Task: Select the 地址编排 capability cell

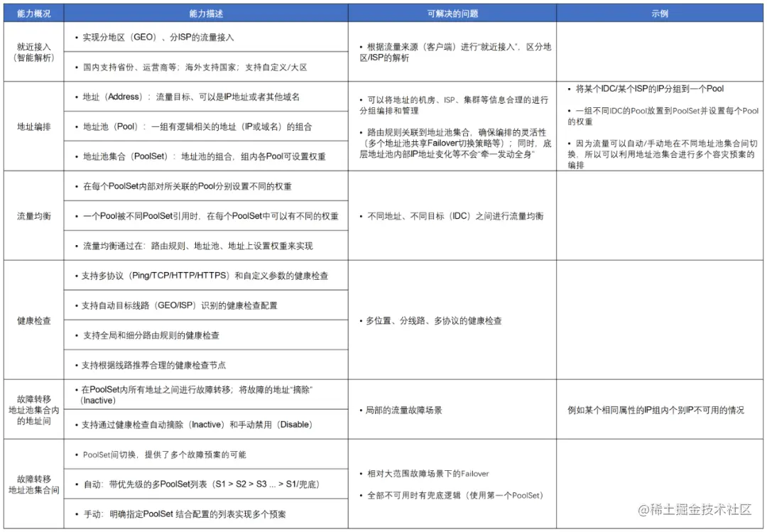Action: click(x=33, y=125)
